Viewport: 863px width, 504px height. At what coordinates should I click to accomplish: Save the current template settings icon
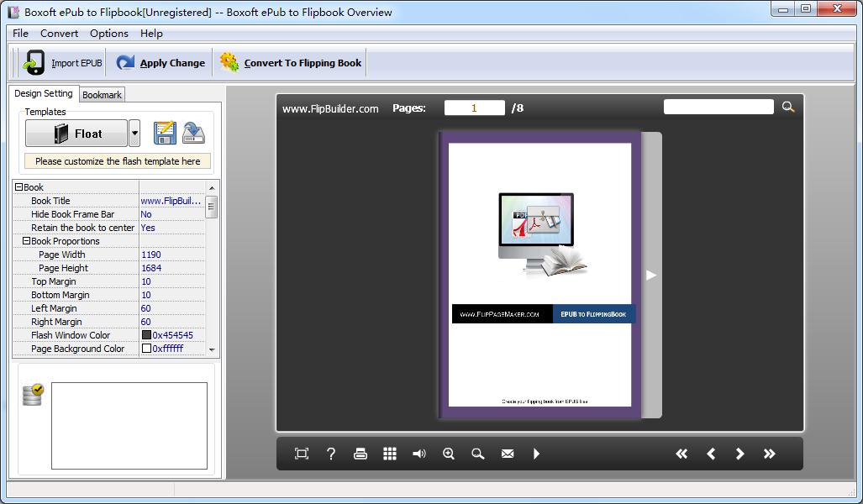(165, 133)
